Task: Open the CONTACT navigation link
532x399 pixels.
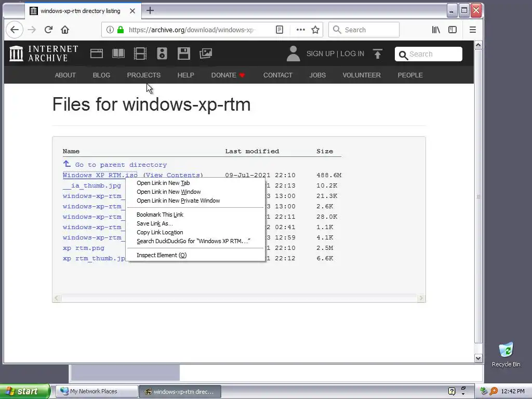Action: coord(277,75)
